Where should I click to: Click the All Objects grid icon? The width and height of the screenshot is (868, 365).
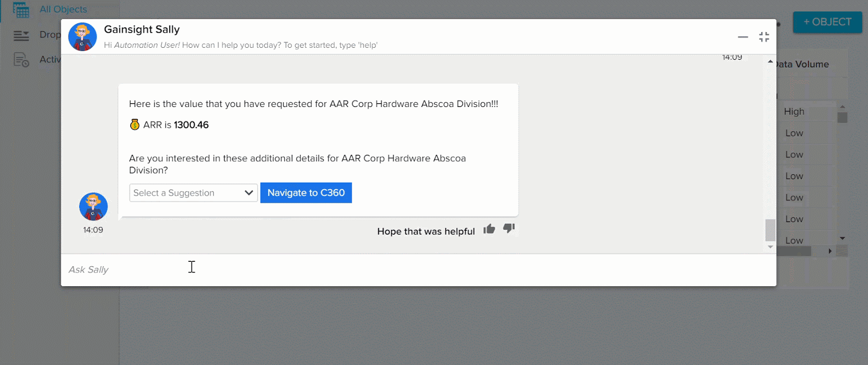click(21, 10)
